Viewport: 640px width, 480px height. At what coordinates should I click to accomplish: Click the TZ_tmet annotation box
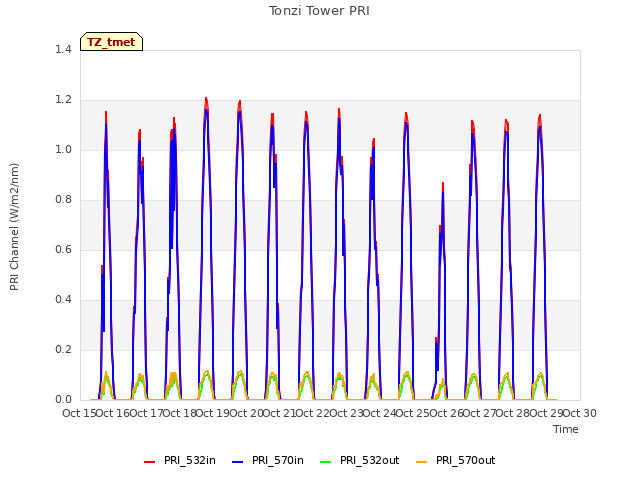coord(111,42)
